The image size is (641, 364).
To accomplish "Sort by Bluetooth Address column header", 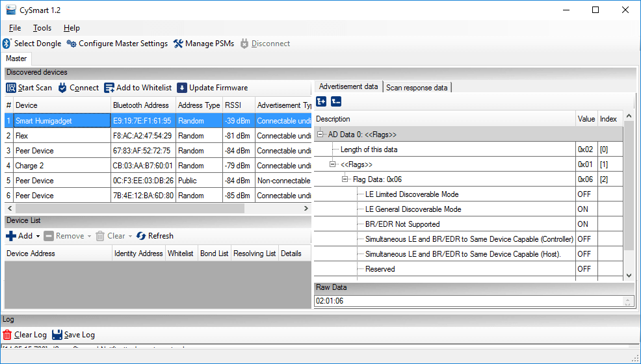I will coord(143,105).
